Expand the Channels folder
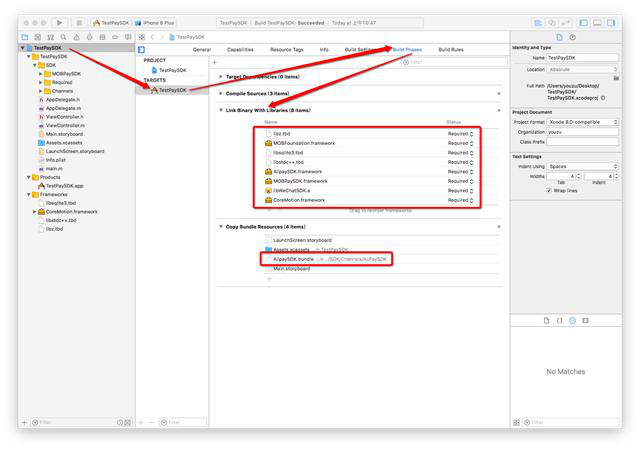This screenshot has height=450, width=640. 40,91
